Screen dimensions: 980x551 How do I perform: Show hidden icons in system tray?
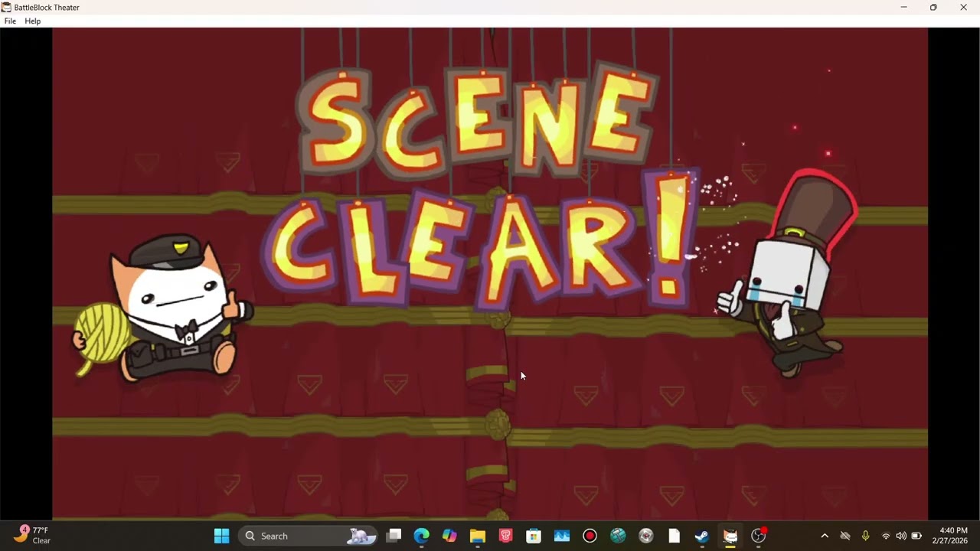tap(825, 536)
